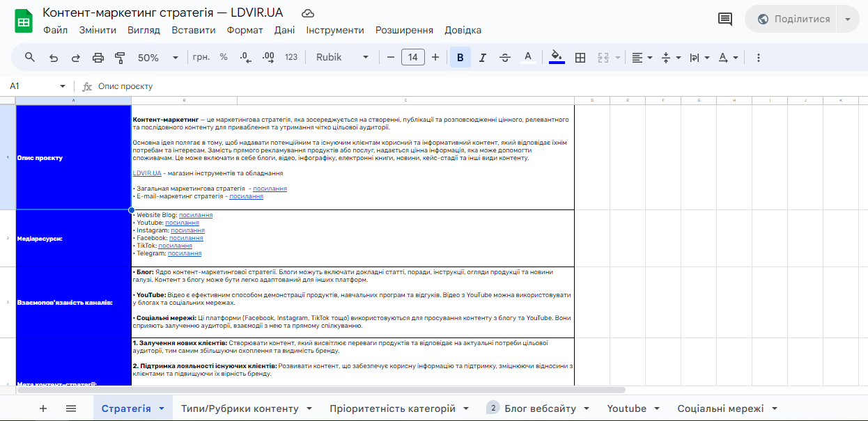The width and height of the screenshot is (868, 421).
Task: Switch to Типи/Рубрики контенту tab
Action: [240, 408]
